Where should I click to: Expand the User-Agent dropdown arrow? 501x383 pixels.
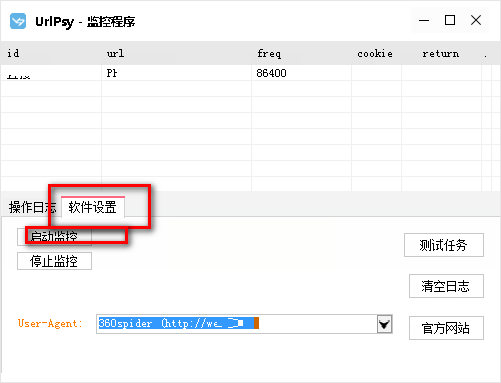tap(384, 324)
